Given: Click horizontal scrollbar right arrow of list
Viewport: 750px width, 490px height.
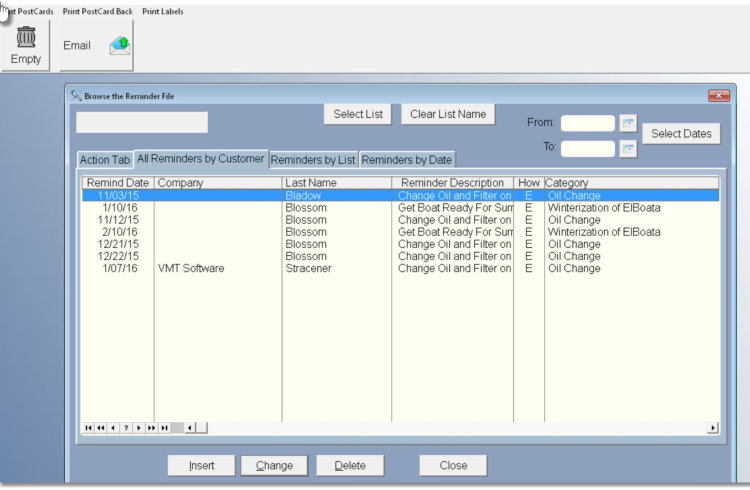Looking at the screenshot, I should [x=713, y=428].
